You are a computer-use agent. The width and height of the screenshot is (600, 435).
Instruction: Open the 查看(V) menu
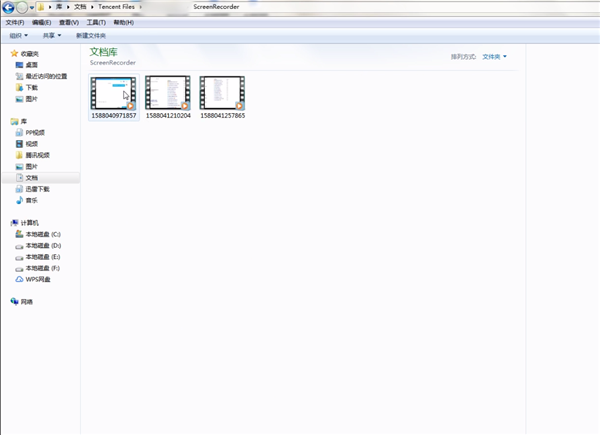tap(69, 23)
